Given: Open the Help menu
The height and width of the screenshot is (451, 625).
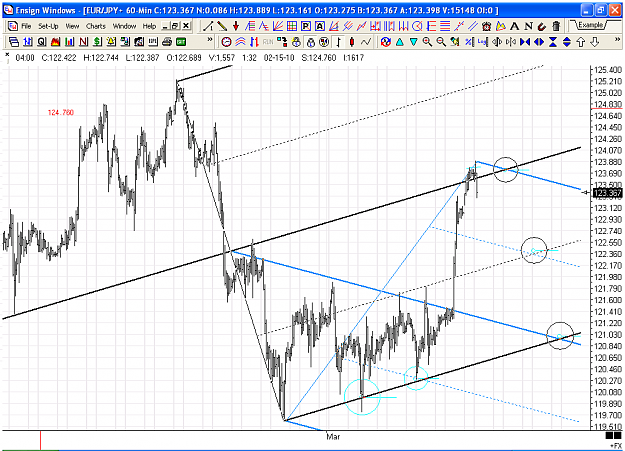Looking at the screenshot, I should (149, 26).
